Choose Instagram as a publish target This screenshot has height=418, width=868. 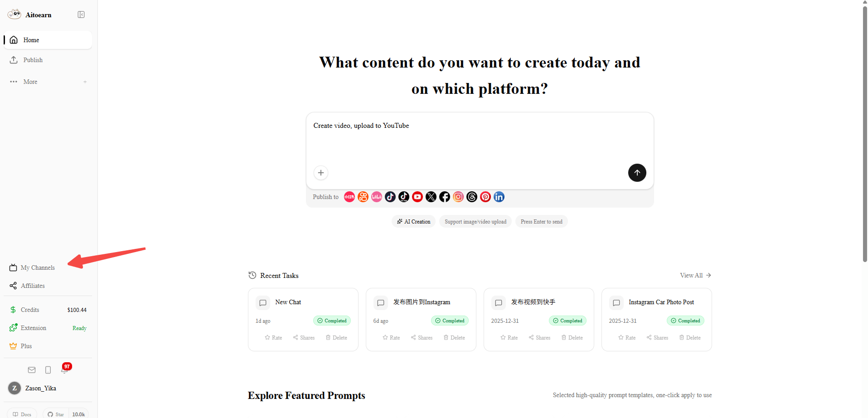pos(458,197)
